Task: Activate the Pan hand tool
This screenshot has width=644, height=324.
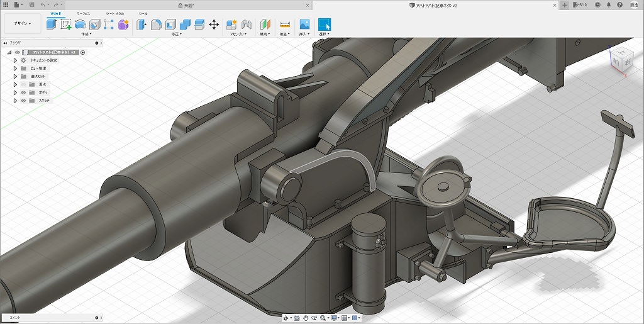Action: [x=305, y=318]
